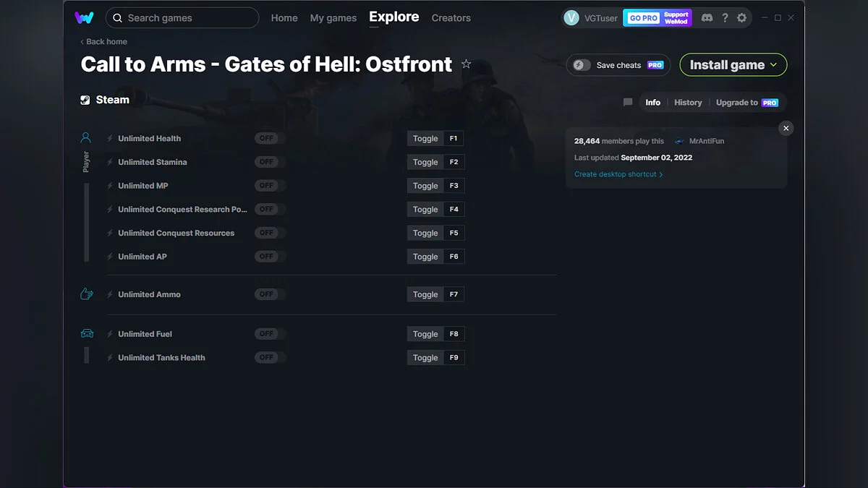Viewport: 868px width, 488px height.
Task: Click the F1 hotkey box for Unlimited Health
Action: coord(454,138)
